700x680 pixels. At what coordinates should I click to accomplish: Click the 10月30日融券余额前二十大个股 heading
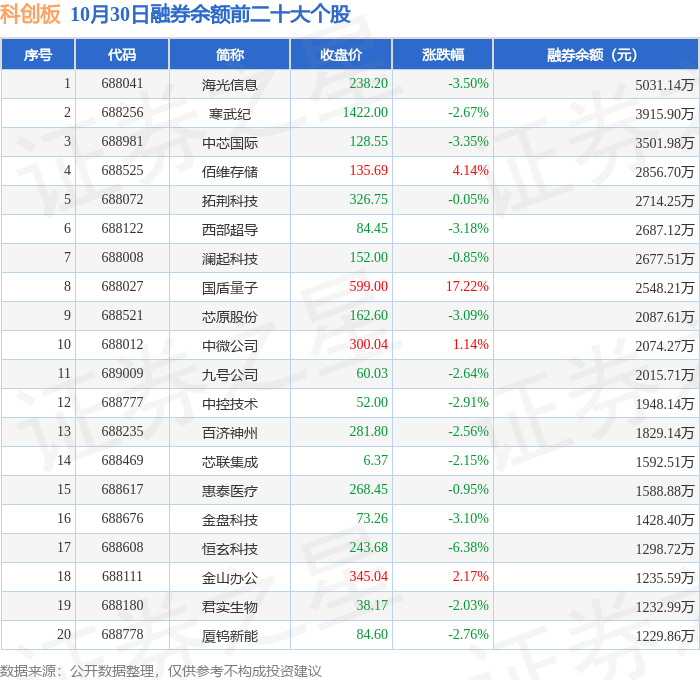210,14
